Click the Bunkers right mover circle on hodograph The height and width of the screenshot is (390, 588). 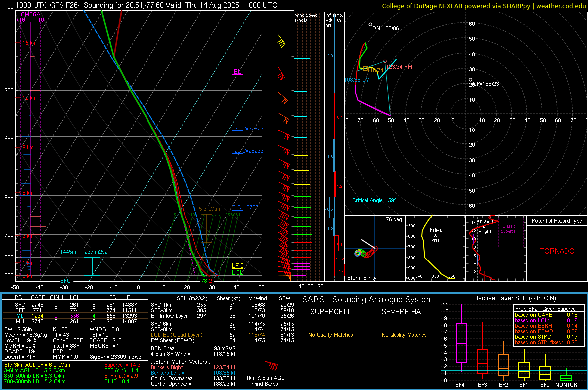[x=385, y=61]
